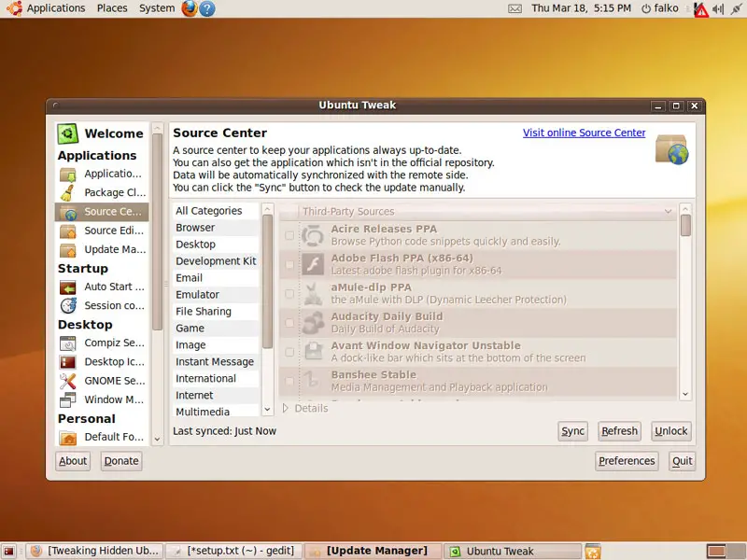
Task: Open the Places menu
Action: (112, 8)
